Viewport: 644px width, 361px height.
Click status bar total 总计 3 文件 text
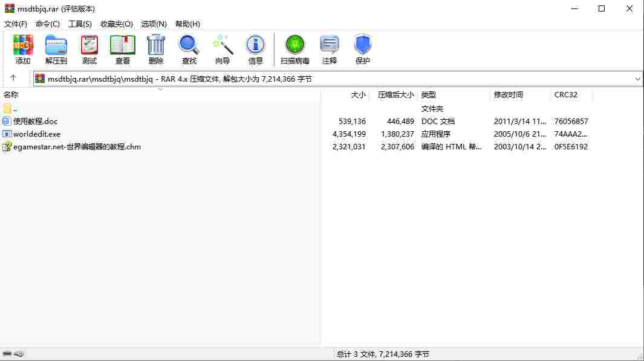tap(383, 354)
